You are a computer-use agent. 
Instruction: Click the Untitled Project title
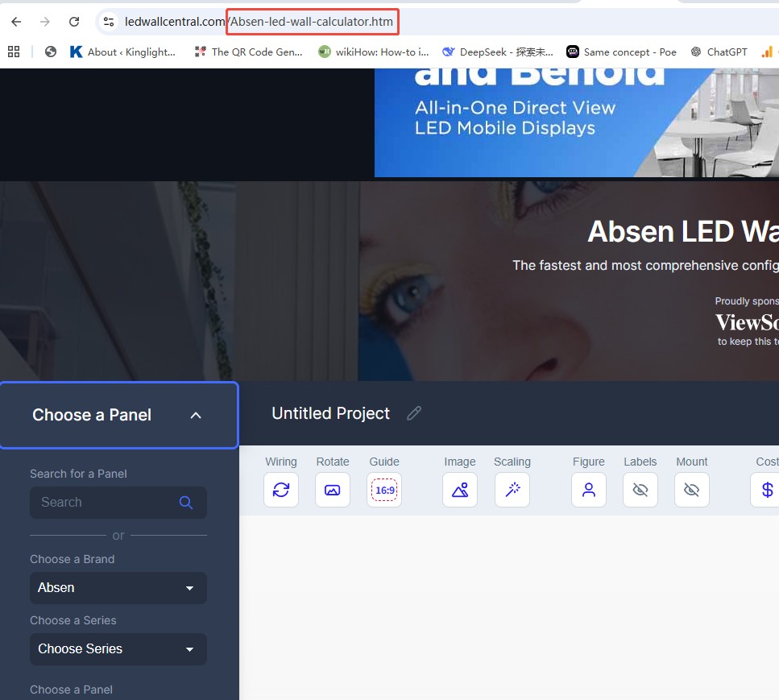coord(330,413)
